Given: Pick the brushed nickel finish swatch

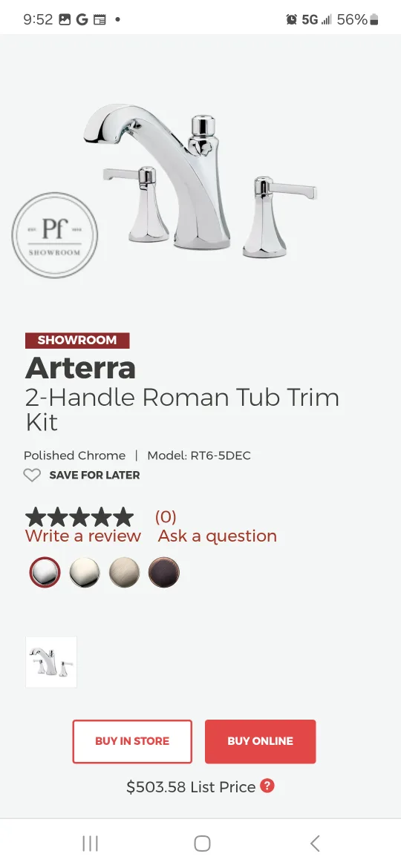Looking at the screenshot, I should pos(124,572).
